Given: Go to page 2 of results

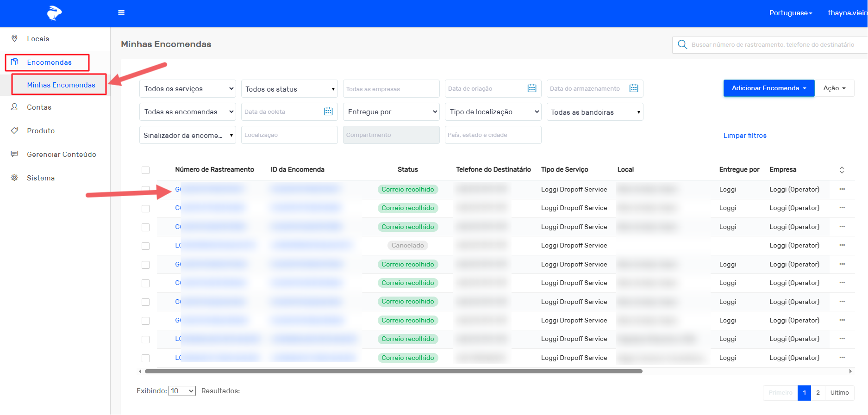Looking at the screenshot, I should (x=818, y=393).
